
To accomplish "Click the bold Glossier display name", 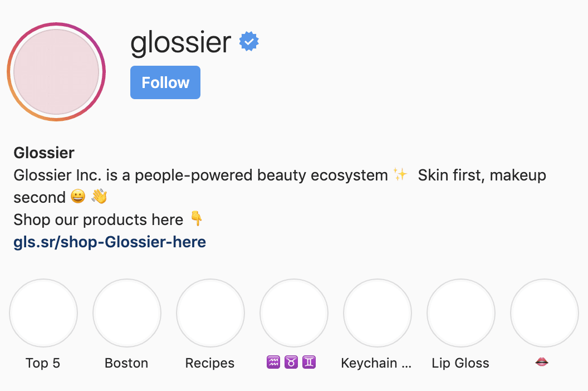I will coord(44,153).
